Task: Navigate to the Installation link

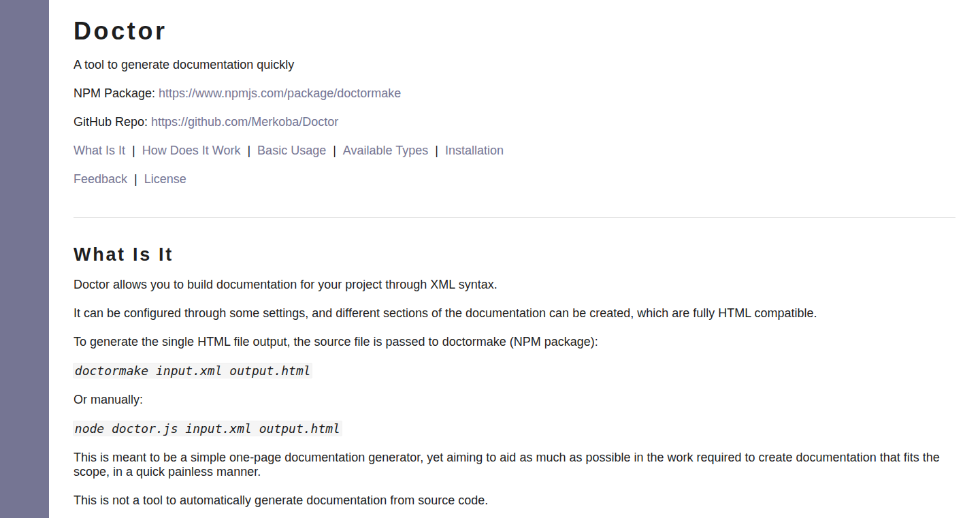Action: click(x=474, y=150)
